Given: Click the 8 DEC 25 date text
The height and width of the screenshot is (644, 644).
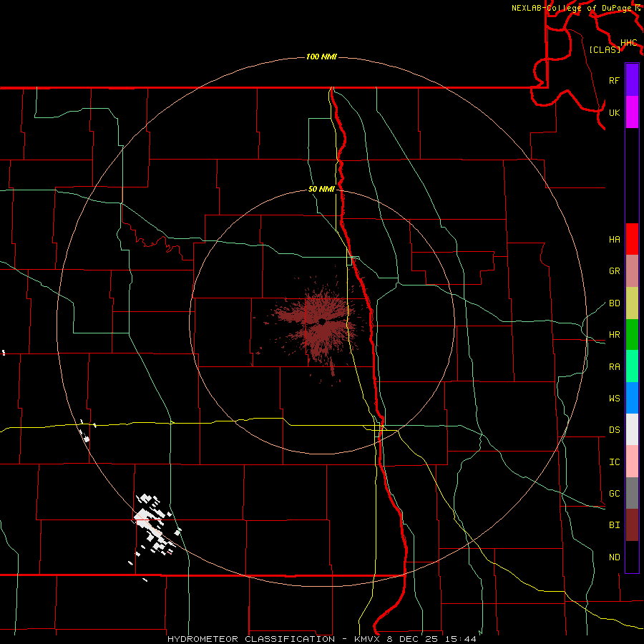Looking at the screenshot, I should tap(413, 639).
